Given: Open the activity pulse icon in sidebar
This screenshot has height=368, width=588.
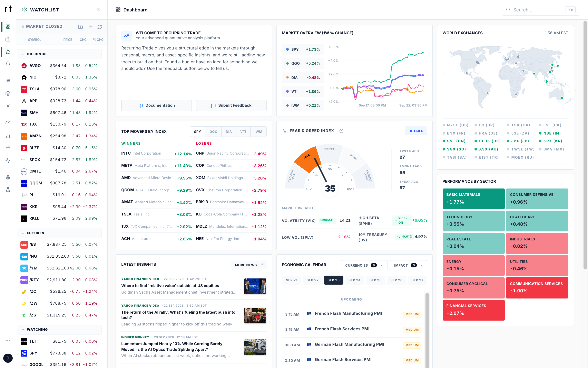Looking at the screenshot, I should (x=8, y=160).
